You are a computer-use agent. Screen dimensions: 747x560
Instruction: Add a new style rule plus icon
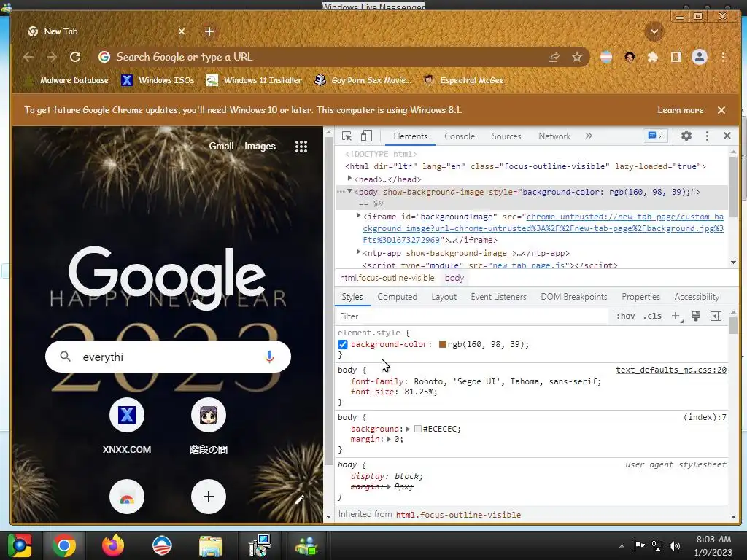tap(676, 316)
